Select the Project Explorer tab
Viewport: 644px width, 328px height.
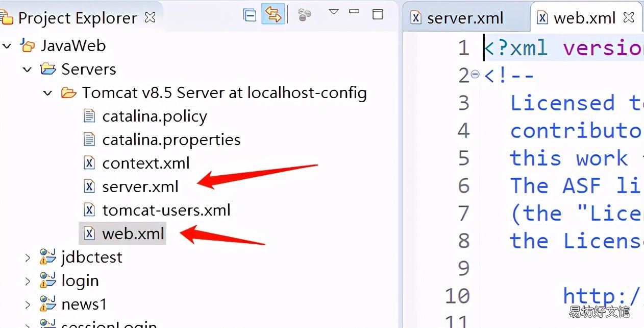click(78, 18)
